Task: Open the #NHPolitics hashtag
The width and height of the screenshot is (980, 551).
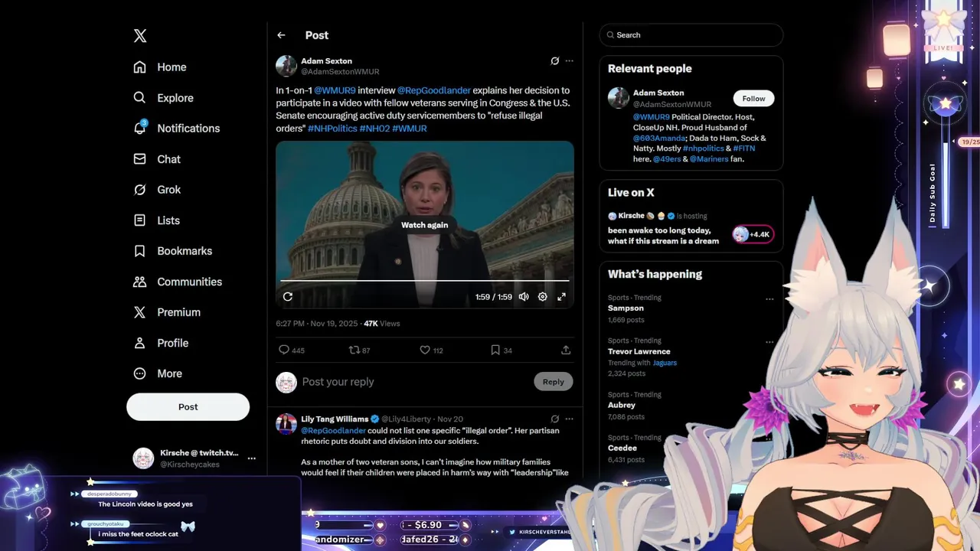Action: pyautogui.click(x=332, y=129)
